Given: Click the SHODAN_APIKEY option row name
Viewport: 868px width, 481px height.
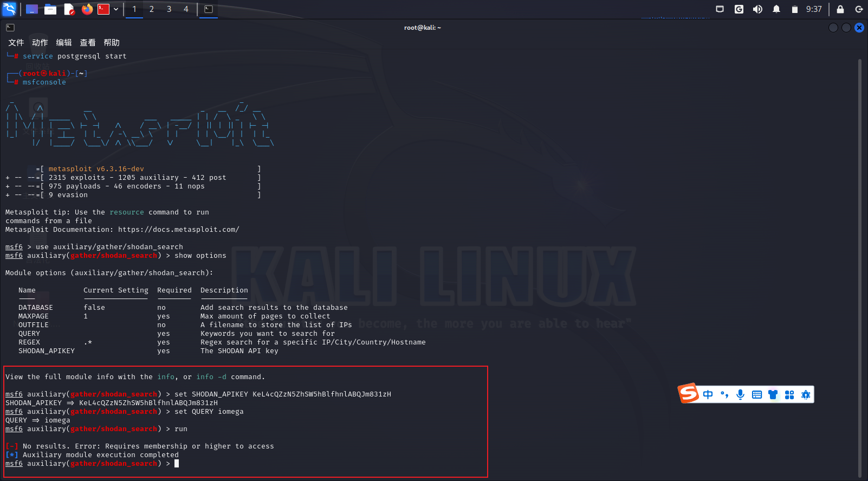Looking at the screenshot, I should point(47,351).
